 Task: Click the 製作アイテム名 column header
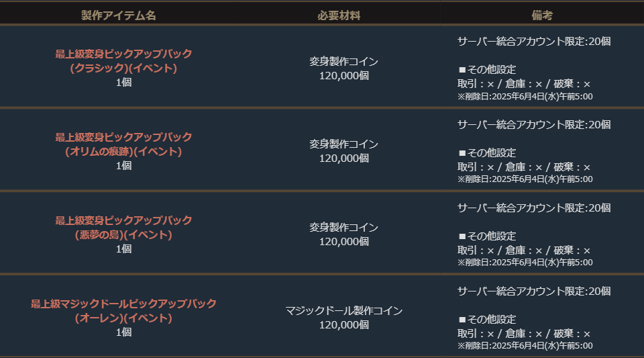(x=118, y=15)
